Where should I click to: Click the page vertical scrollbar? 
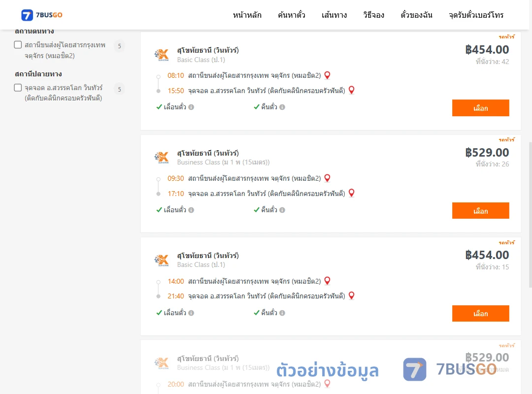click(x=530, y=214)
